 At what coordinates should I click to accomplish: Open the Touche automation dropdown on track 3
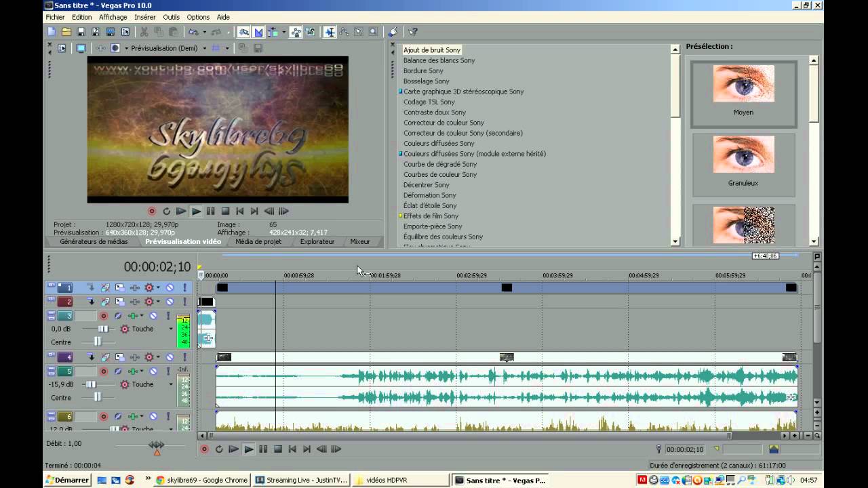(x=171, y=329)
